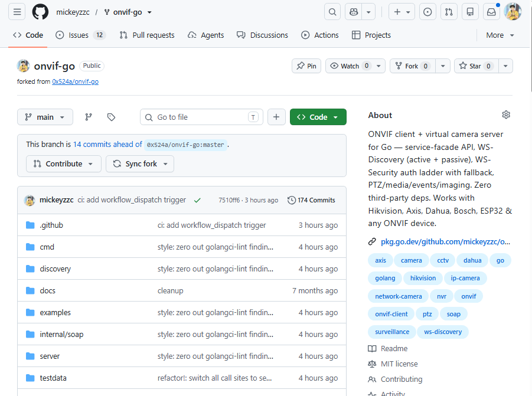The height and width of the screenshot is (396, 532).
Task: Expand the Fork options dropdown arrow
Action: [443, 66]
